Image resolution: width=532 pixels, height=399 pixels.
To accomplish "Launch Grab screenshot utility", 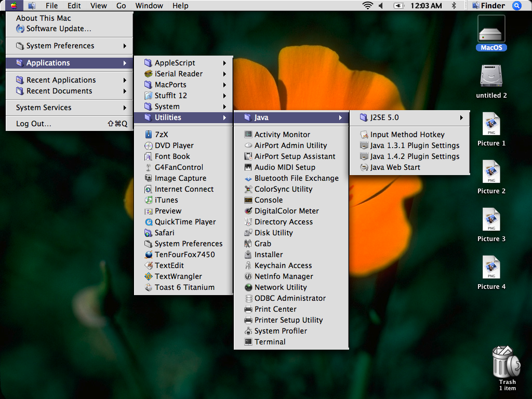I will pos(291,243).
